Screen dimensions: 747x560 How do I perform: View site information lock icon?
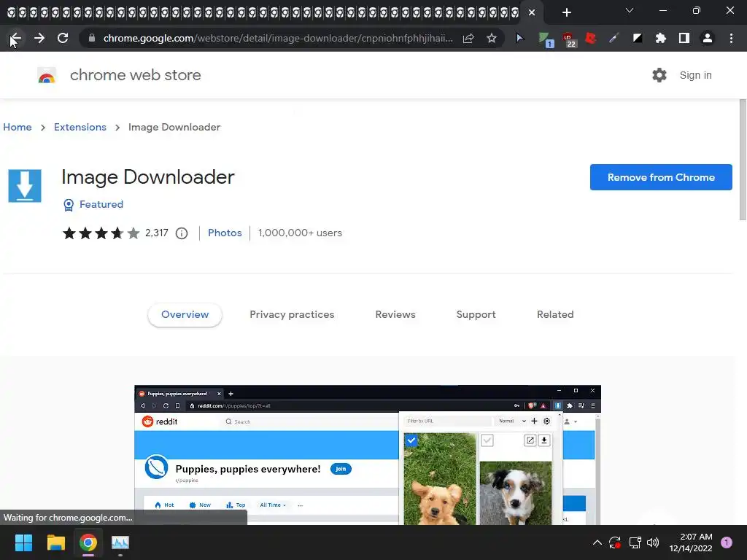(x=92, y=38)
